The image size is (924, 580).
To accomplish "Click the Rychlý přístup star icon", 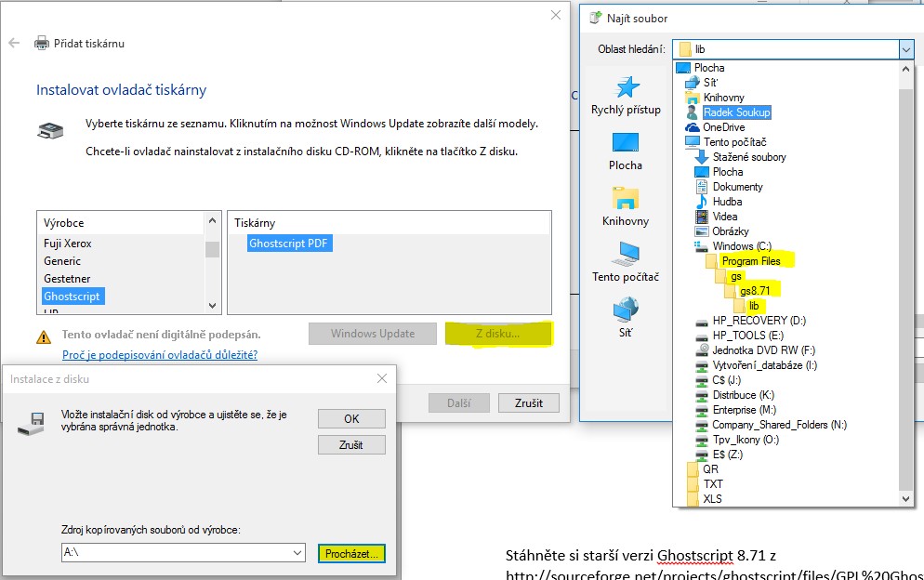I will tap(628, 87).
